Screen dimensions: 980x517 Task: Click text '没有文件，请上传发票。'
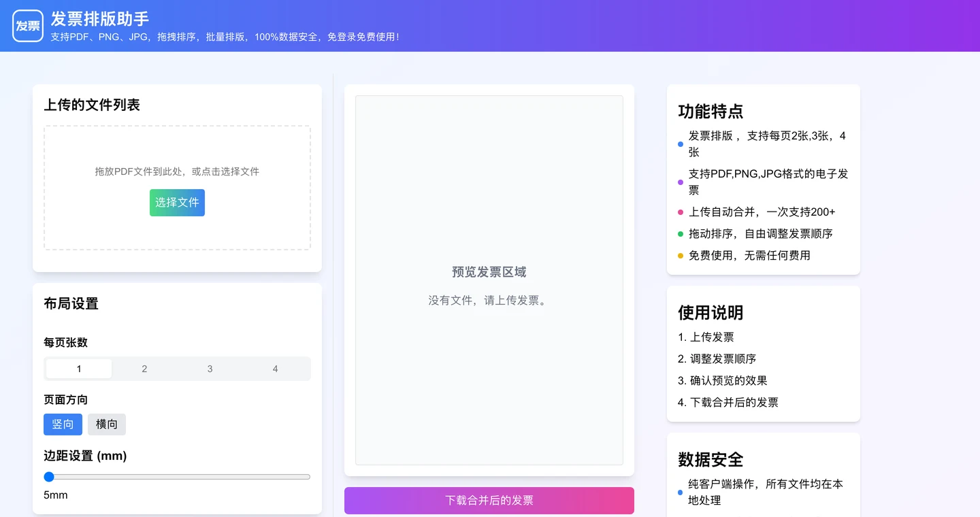point(489,301)
